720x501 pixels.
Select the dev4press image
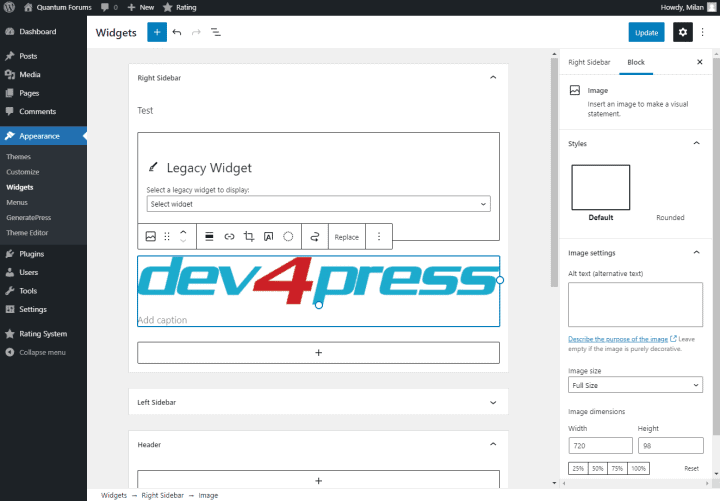tap(318, 281)
